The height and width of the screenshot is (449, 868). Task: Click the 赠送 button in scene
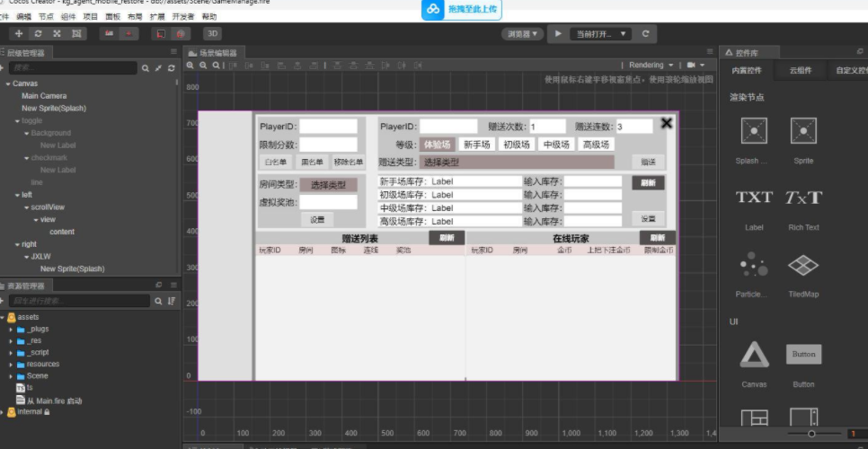click(x=648, y=162)
